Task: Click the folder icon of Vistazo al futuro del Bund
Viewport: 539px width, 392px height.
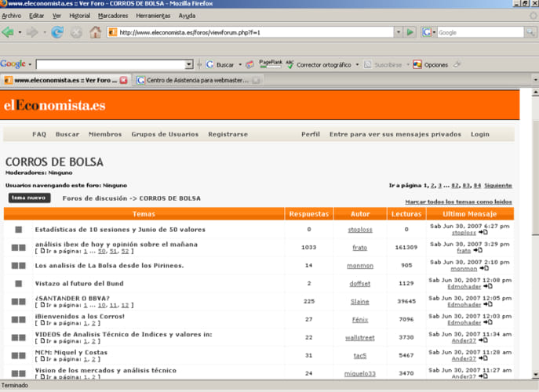Action: (19, 284)
